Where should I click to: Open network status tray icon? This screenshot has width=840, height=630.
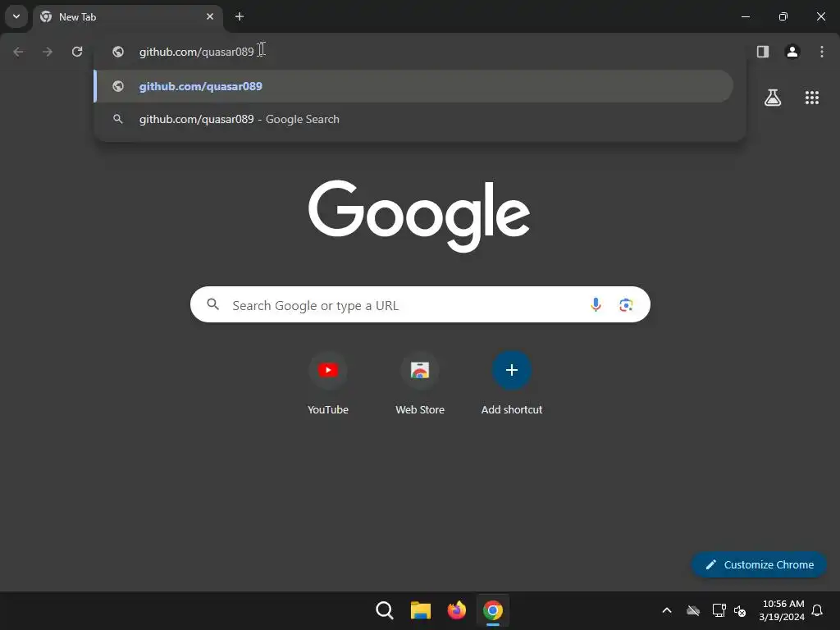click(x=719, y=610)
